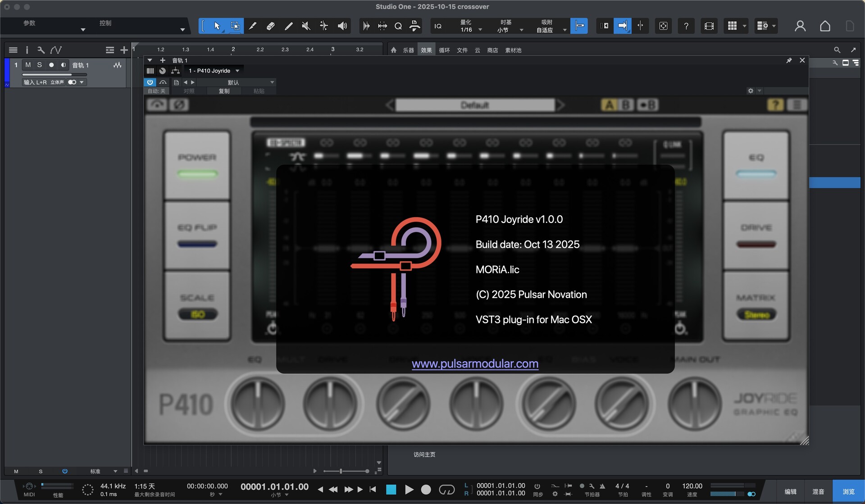The image size is (865, 504).
Task: Open the 乐器 browser tab
Action: click(x=408, y=50)
